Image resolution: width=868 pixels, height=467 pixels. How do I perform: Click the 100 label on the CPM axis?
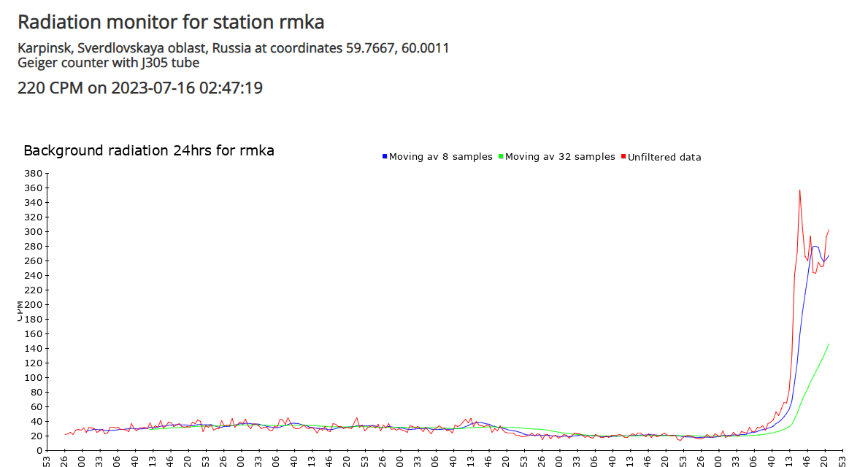pyautogui.click(x=33, y=377)
